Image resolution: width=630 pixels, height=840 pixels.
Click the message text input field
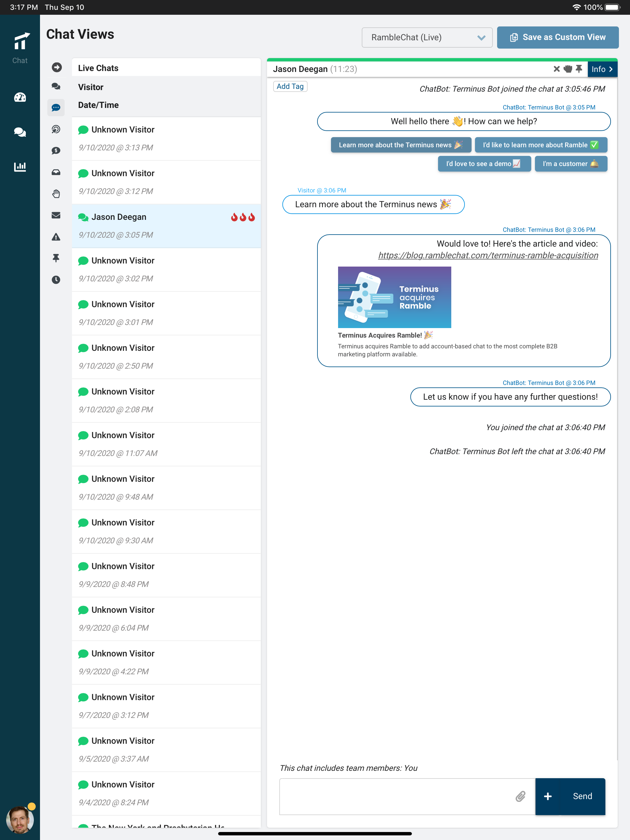click(x=395, y=796)
